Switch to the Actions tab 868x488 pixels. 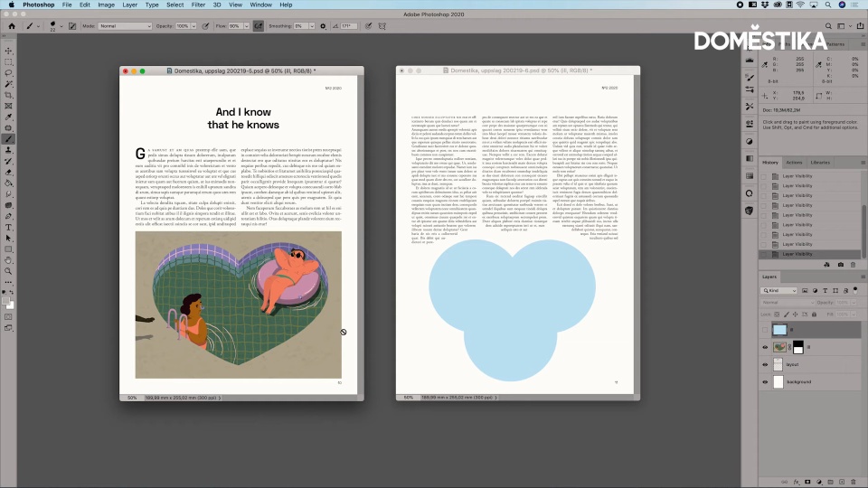click(x=795, y=163)
